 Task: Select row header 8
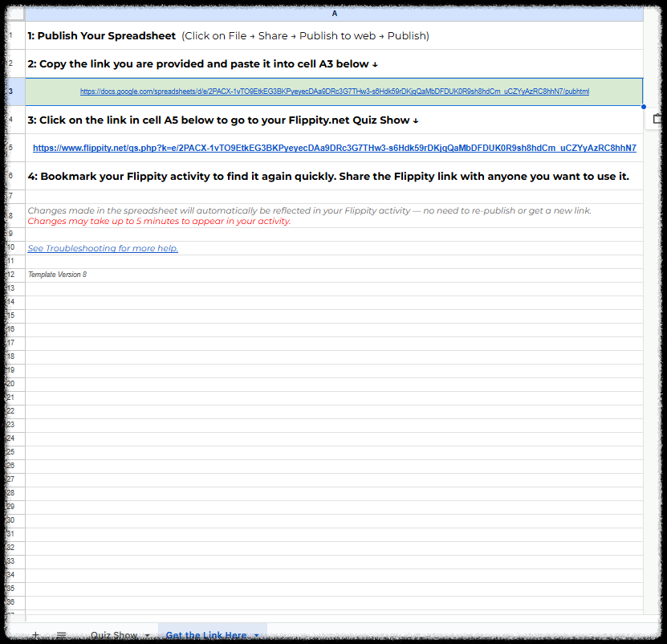16,215
